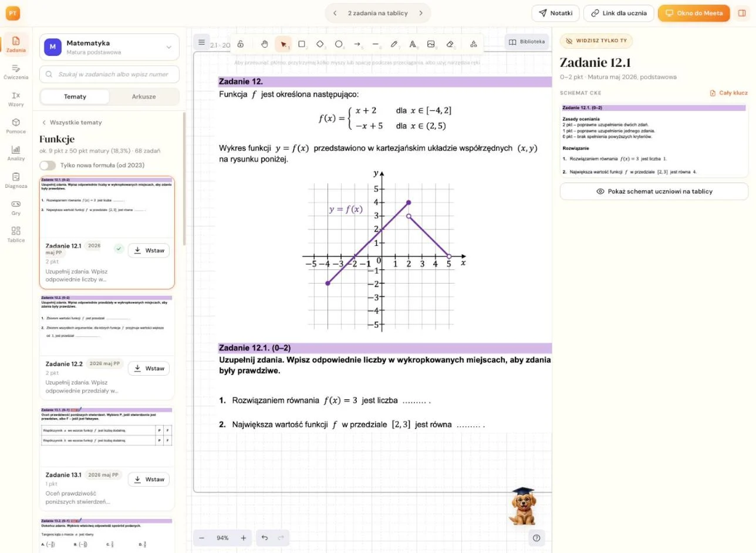Insert Zadanie 12.2 with Wstaw
This screenshot has height=553, width=756.
tap(148, 368)
